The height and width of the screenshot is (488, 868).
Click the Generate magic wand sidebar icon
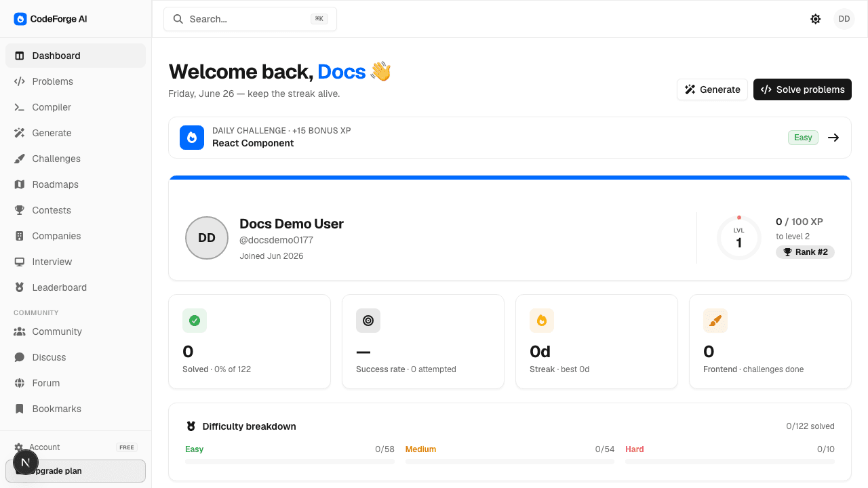click(20, 133)
